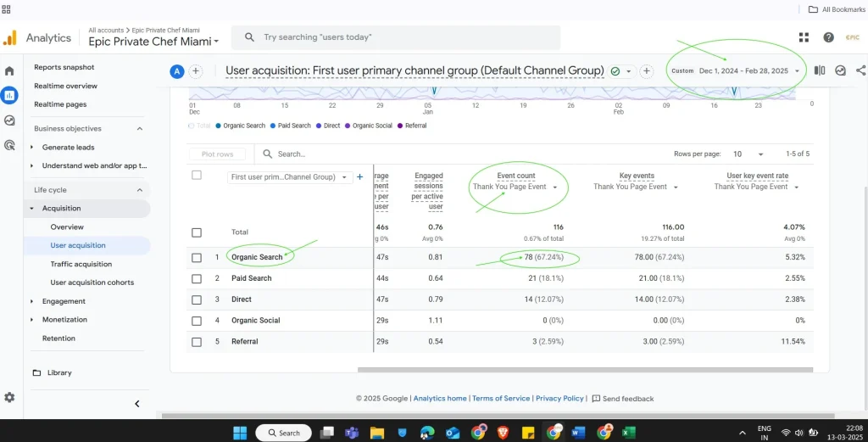Click the share report icon

tap(860, 71)
